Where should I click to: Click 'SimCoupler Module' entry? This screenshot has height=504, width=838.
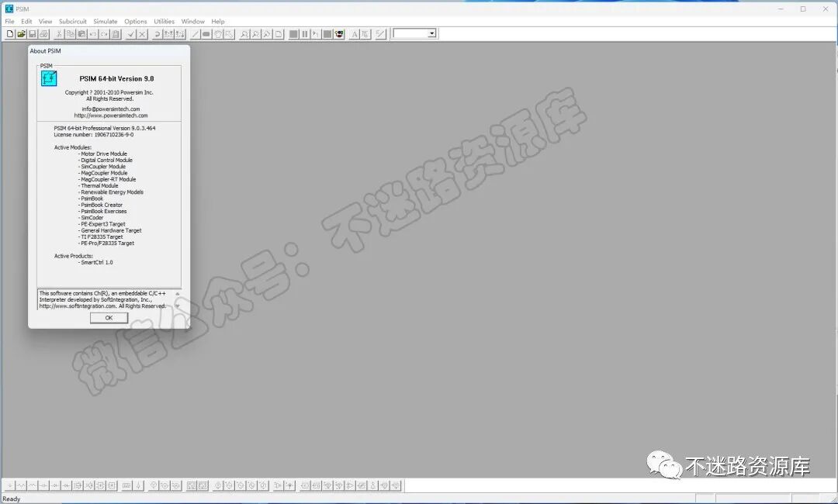coord(103,167)
